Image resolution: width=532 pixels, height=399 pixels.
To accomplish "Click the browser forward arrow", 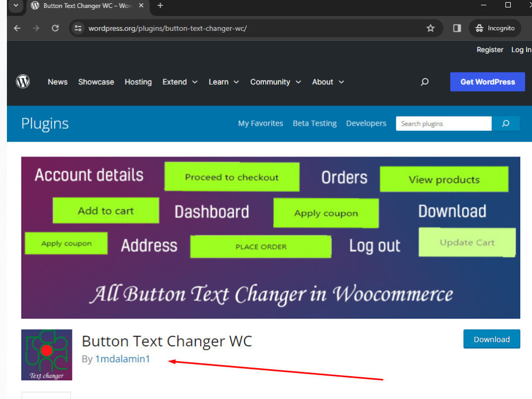I will coord(36,28).
